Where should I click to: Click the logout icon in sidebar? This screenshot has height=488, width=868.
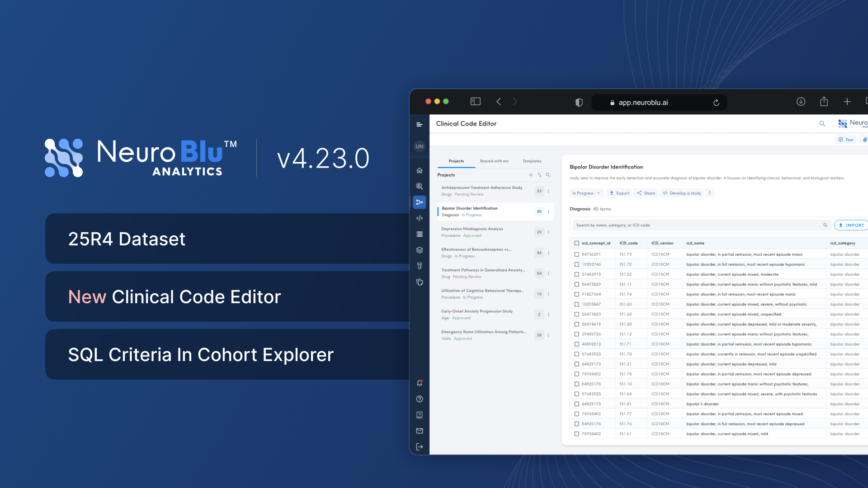pos(420,447)
